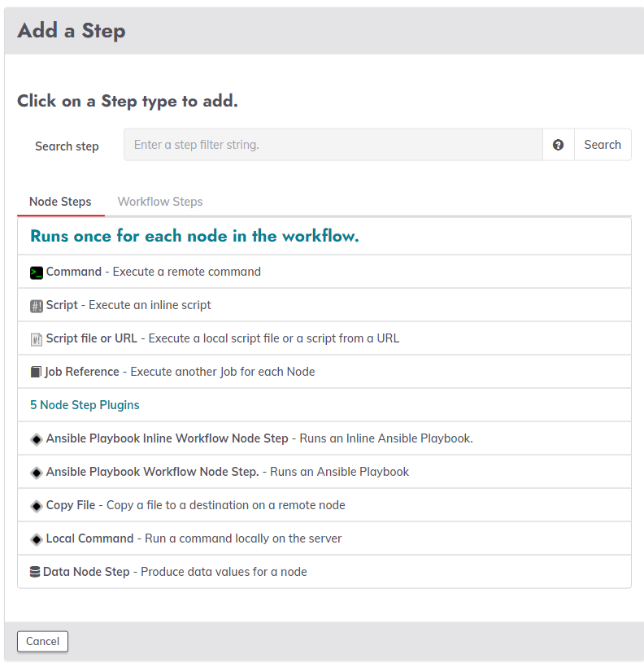The image size is (644, 667).
Task: Choose Script file or URL step
Action: click(324, 338)
